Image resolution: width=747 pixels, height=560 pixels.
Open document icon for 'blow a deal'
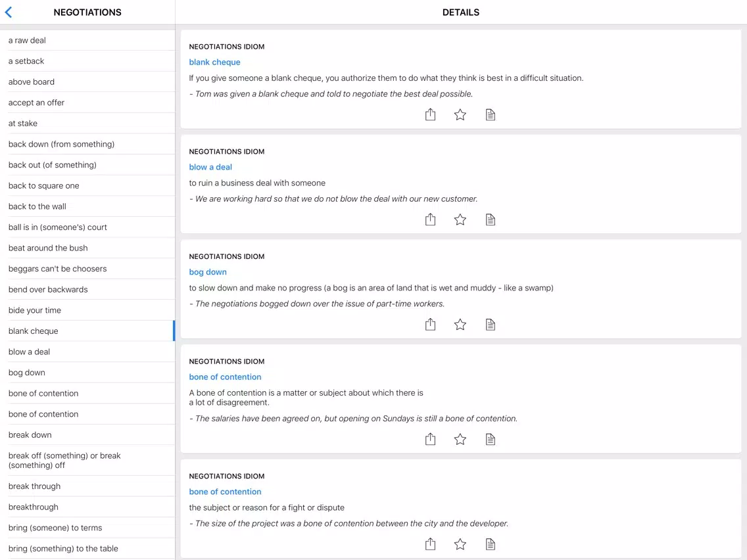tap(491, 220)
